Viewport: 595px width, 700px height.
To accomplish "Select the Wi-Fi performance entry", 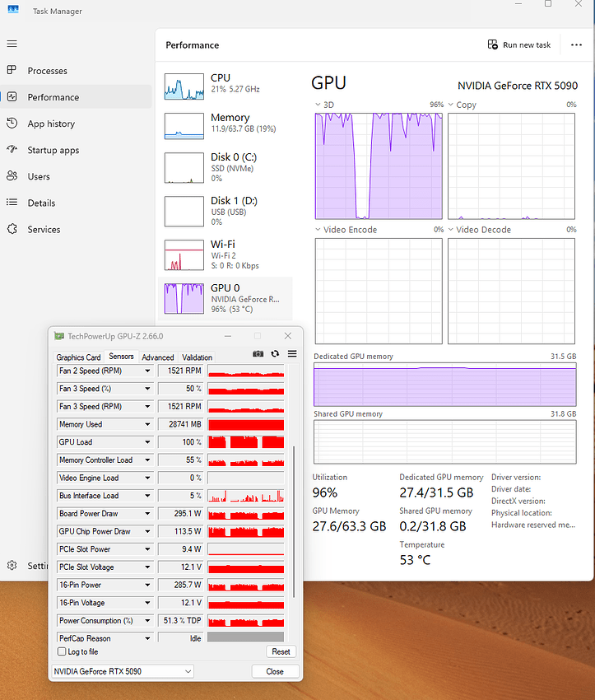I will [x=225, y=255].
